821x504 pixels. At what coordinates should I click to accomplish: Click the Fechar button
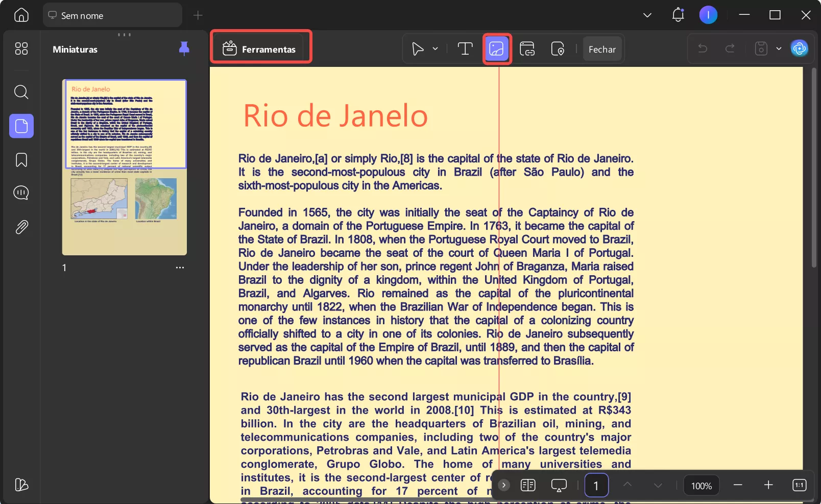click(x=602, y=49)
